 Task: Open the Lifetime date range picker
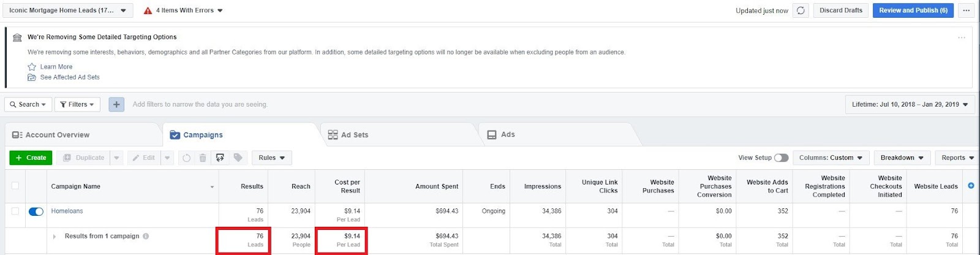(x=910, y=104)
